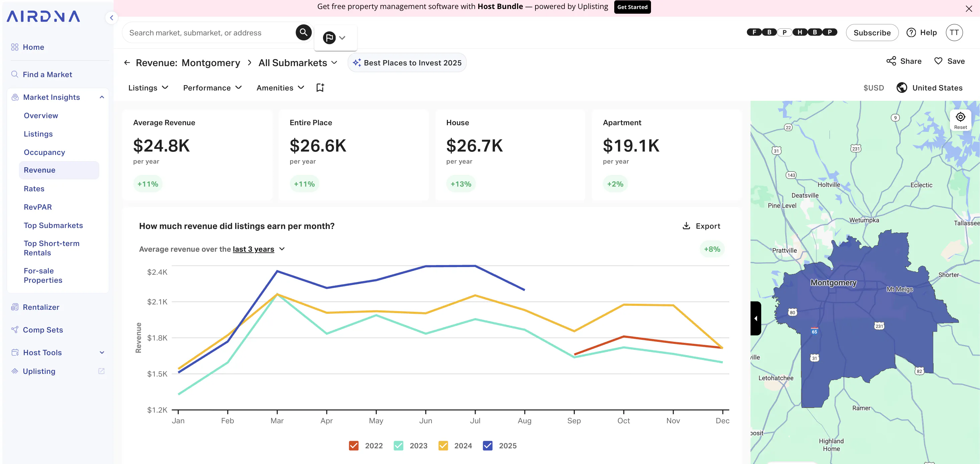
Task: Open Listings in the sidebar
Action: point(38,134)
